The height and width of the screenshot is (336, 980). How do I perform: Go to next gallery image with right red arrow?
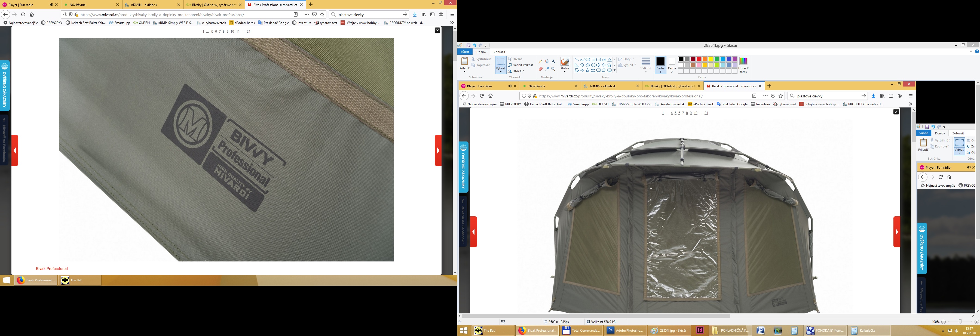[438, 150]
